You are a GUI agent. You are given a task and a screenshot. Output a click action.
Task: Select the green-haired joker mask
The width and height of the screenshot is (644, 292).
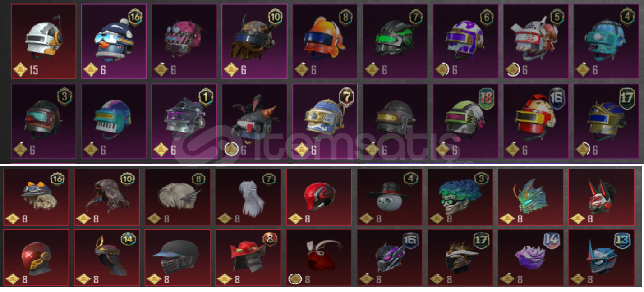tap(460, 197)
